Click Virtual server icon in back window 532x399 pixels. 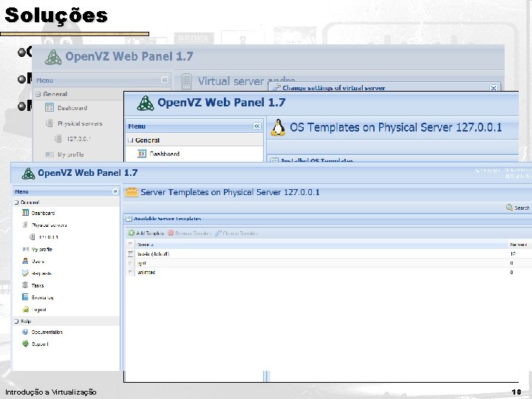186,81
